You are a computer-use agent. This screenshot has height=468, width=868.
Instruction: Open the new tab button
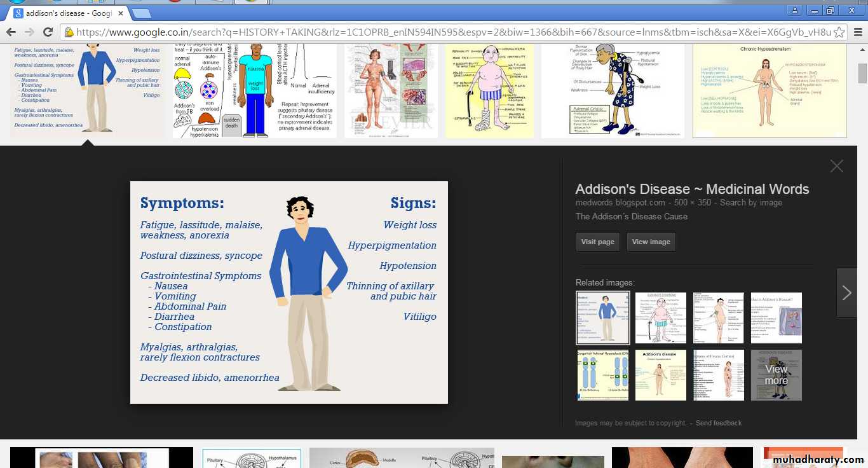pos(141,13)
